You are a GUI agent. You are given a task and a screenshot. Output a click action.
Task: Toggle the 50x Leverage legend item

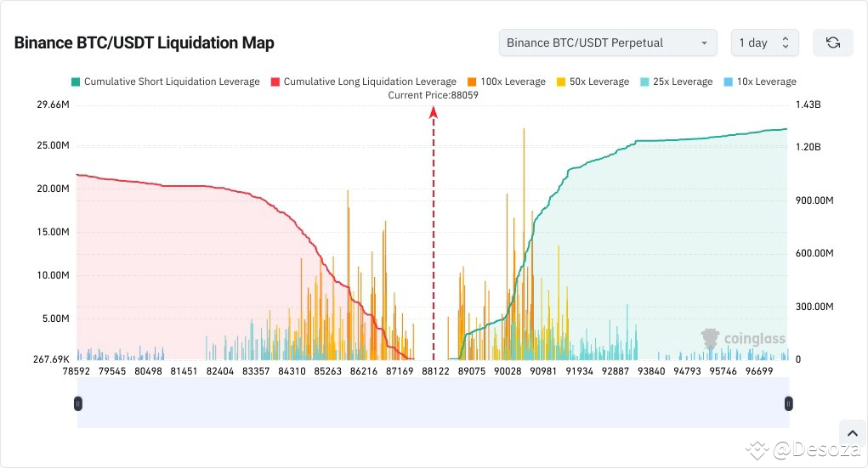tap(593, 82)
